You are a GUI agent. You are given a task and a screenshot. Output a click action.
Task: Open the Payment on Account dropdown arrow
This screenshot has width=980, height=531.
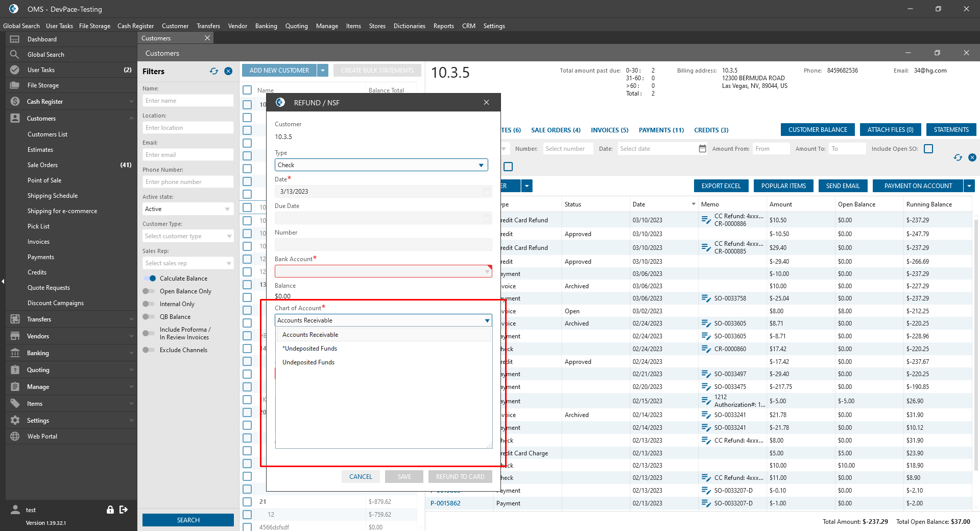click(x=969, y=186)
